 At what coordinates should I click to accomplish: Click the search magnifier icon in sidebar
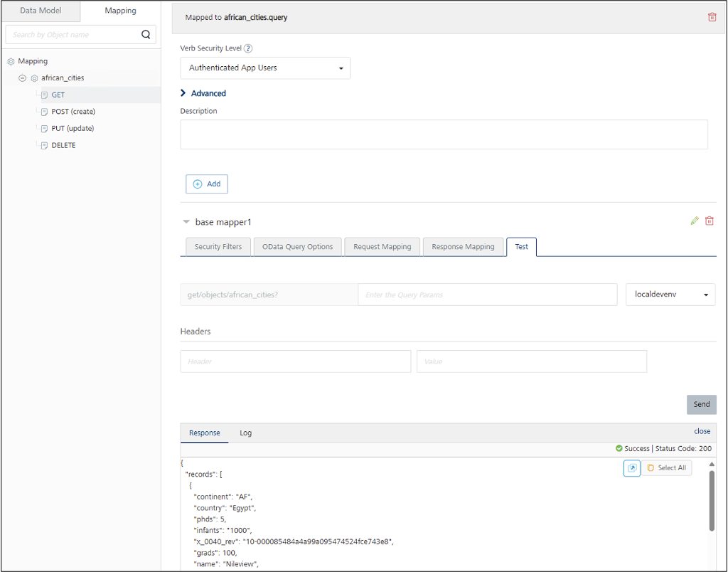tap(146, 34)
